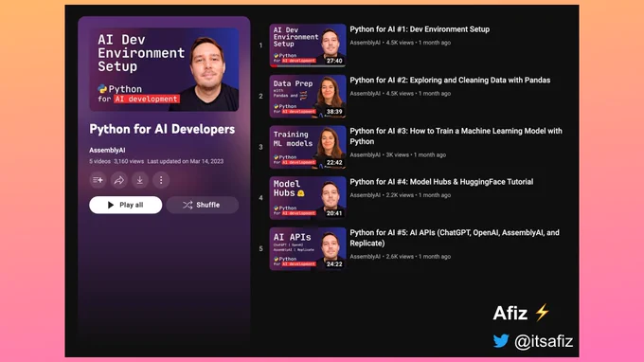This screenshot has height=362, width=644.
Task: Click the Shuffle button
Action: pos(203,205)
